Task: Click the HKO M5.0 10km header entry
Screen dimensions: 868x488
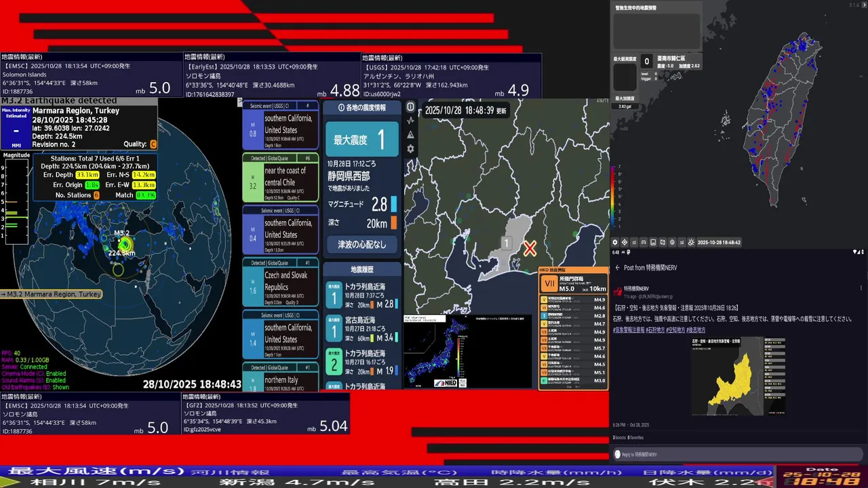Action: pyautogui.click(x=574, y=284)
